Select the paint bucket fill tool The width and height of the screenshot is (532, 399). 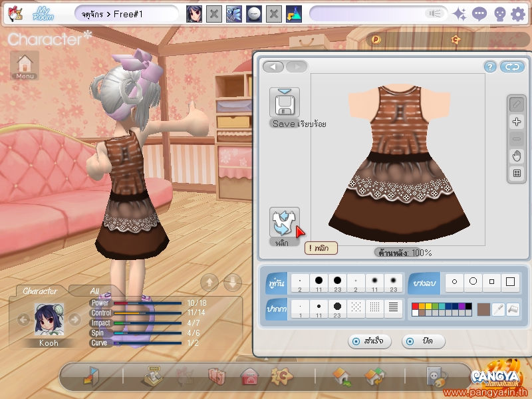coord(513,309)
